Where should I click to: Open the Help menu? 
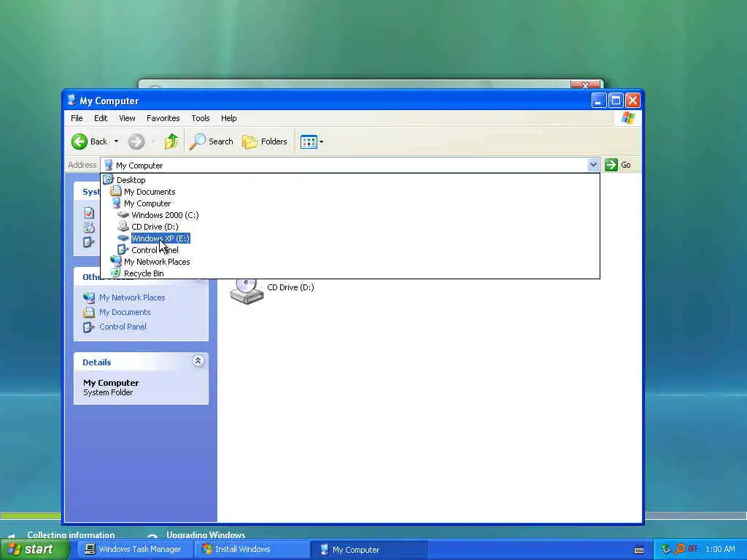click(x=228, y=118)
